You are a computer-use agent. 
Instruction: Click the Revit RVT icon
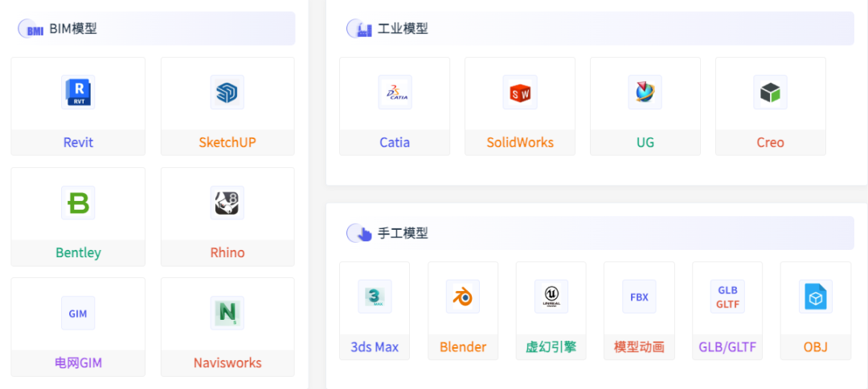pos(78,92)
